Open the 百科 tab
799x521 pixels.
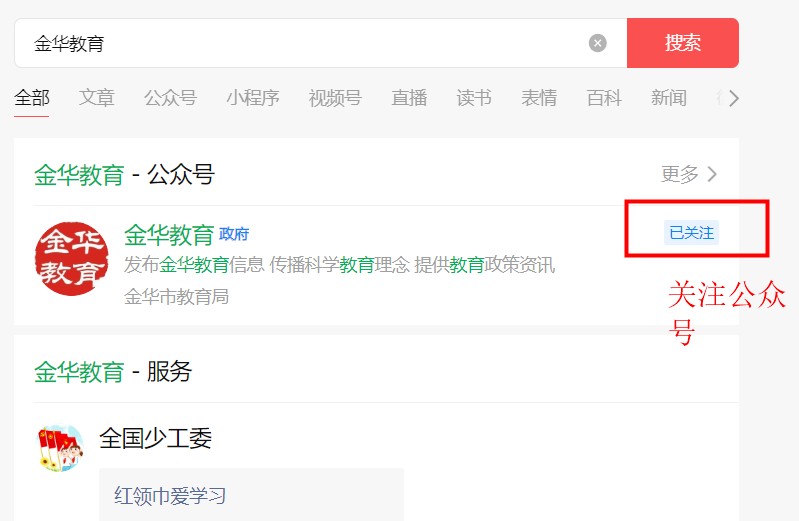coord(604,98)
